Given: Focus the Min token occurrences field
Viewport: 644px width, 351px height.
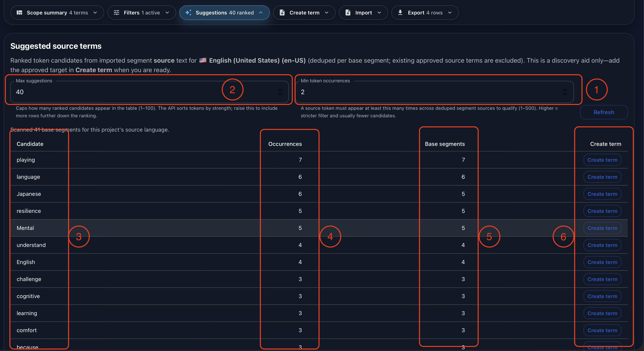Looking at the screenshot, I should [x=434, y=92].
